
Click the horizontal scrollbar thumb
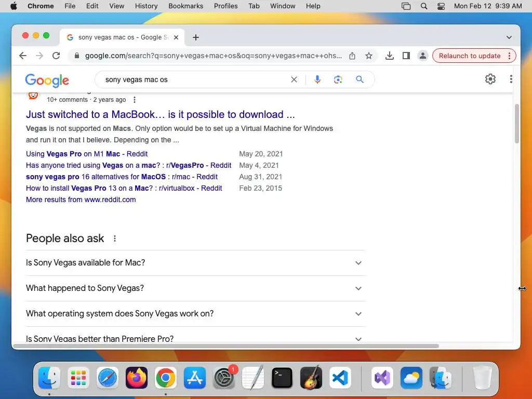[x=227, y=345]
